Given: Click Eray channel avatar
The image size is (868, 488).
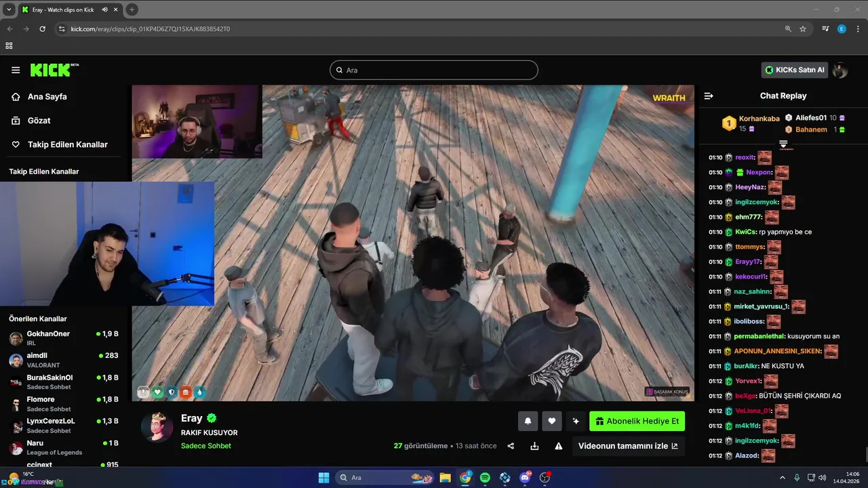Looking at the screenshot, I should coord(157,426).
